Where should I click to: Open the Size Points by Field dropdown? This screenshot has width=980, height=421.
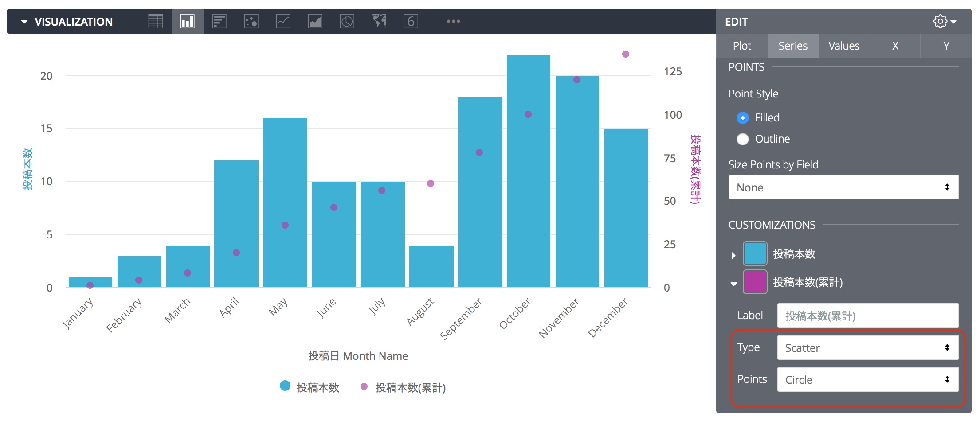[x=843, y=187]
